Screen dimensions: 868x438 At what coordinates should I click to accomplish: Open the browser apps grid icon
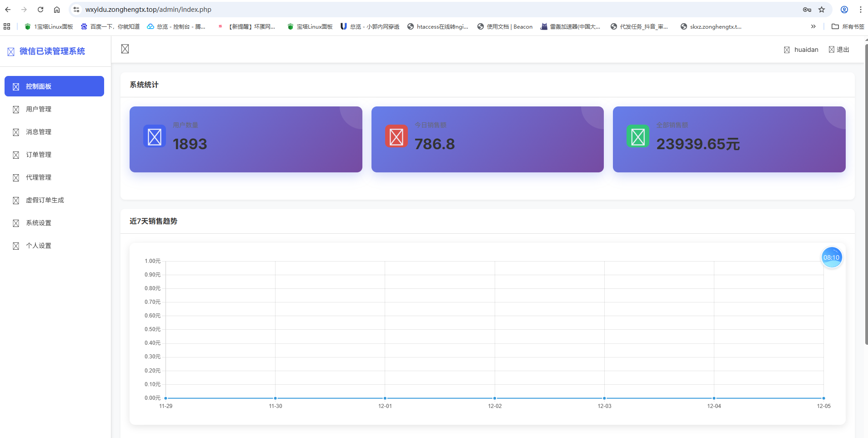[7, 26]
